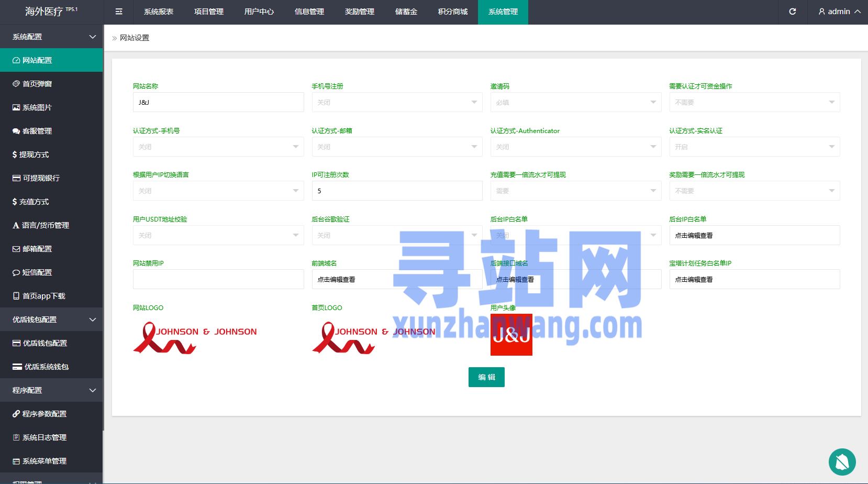This screenshot has width=868, height=484.
Task: Click the 后台IP白名单 点击编辑查看 field
Action: pos(754,235)
